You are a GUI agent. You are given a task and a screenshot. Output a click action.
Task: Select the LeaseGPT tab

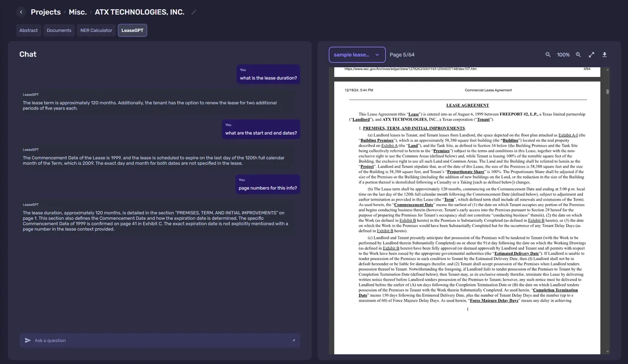(x=132, y=30)
